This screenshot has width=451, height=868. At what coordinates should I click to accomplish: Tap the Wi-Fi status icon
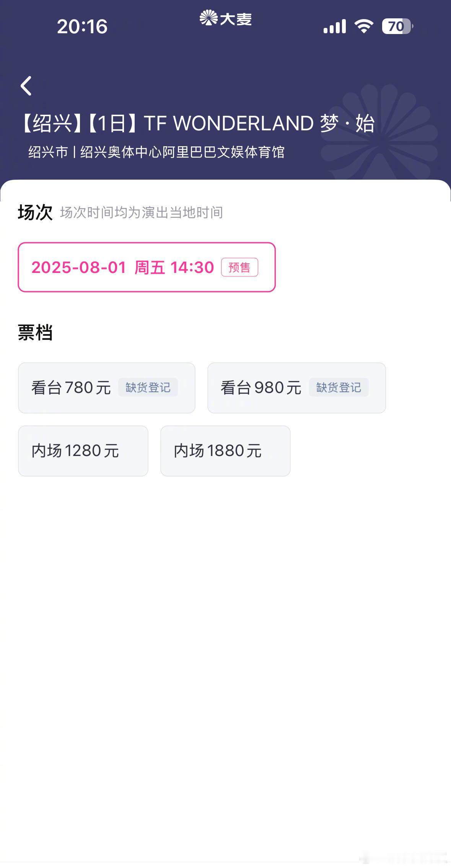coord(364,26)
